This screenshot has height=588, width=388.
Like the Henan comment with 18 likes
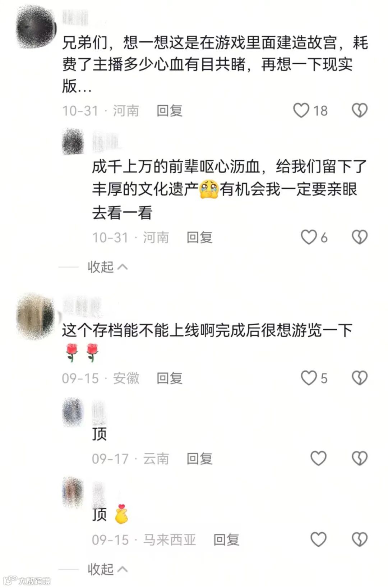[301, 110]
